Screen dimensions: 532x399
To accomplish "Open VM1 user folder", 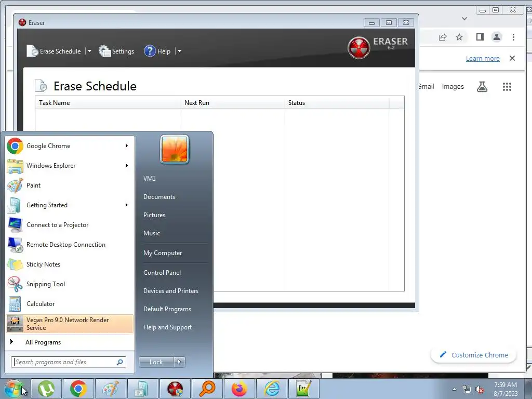I will (149, 179).
